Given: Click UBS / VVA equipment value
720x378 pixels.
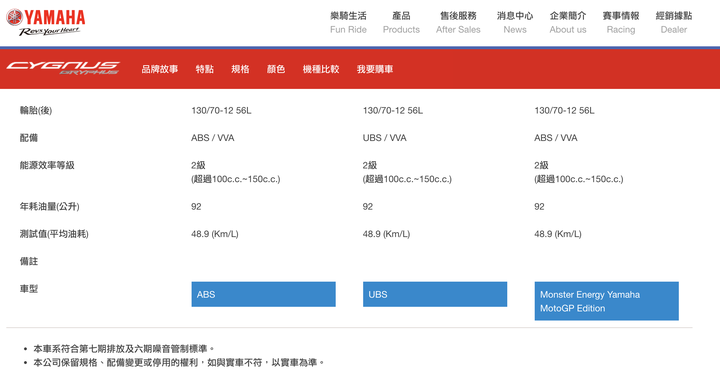Looking at the screenshot, I should coord(384,138).
